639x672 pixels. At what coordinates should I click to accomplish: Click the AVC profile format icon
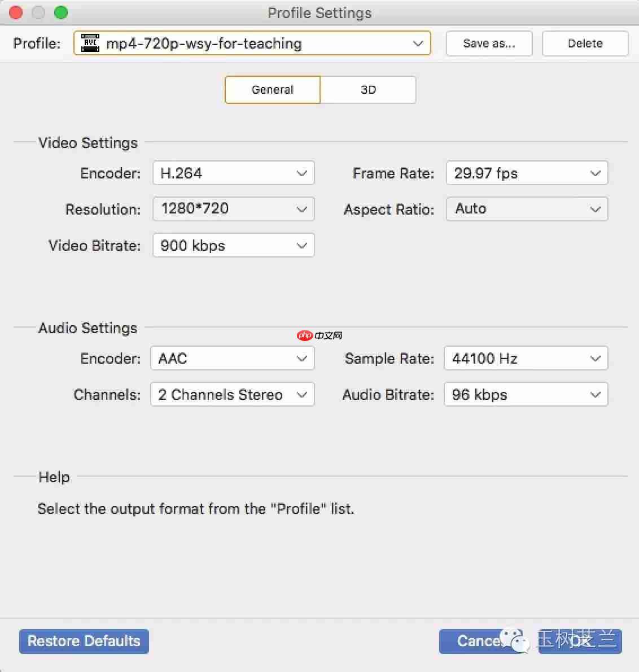[90, 43]
